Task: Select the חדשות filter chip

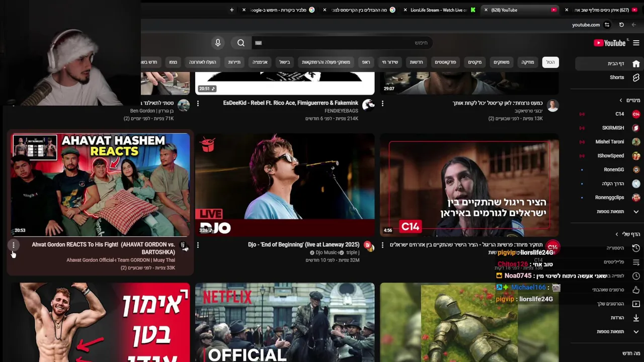Action: [x=417, y=62]
